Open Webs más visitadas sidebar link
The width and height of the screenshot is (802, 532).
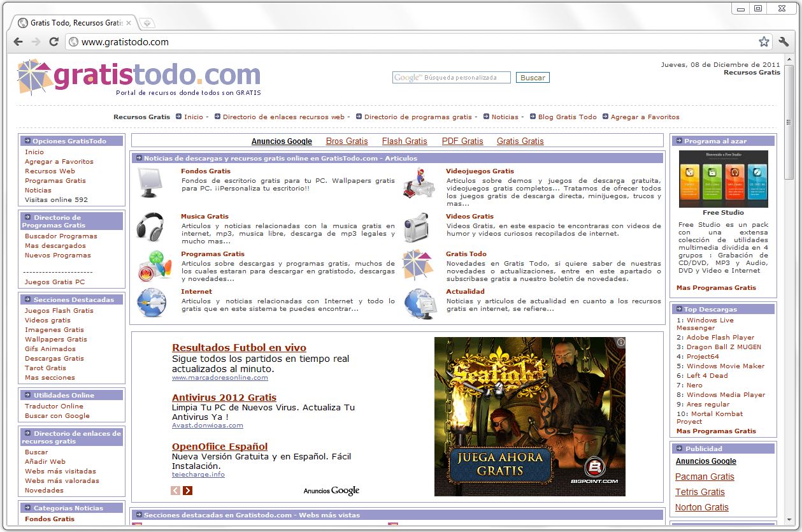click(x=61, y=471)
